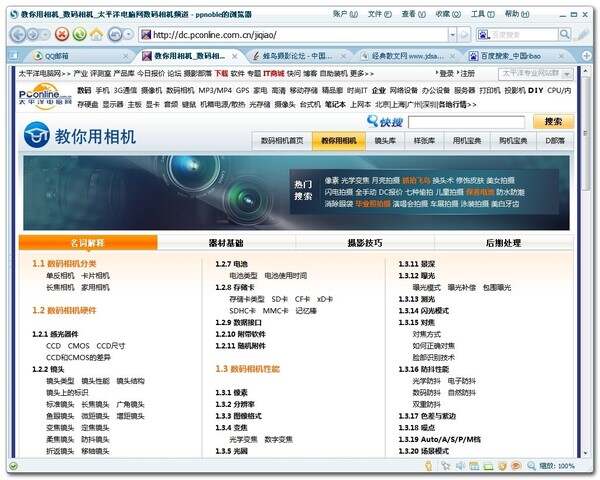Click the 登录 link
Image resolution: width=600 pixels, height=480 pixels.
[x=446, y=73]
